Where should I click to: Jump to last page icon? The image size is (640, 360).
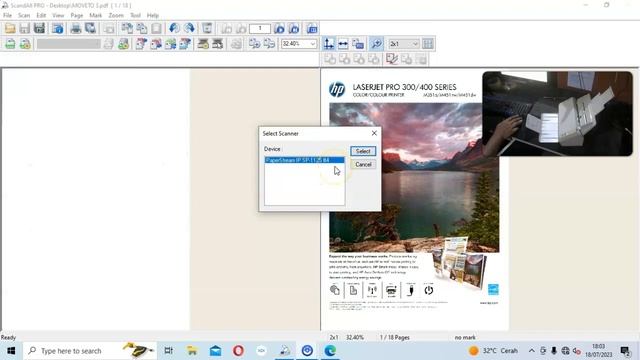pos(294,28)
